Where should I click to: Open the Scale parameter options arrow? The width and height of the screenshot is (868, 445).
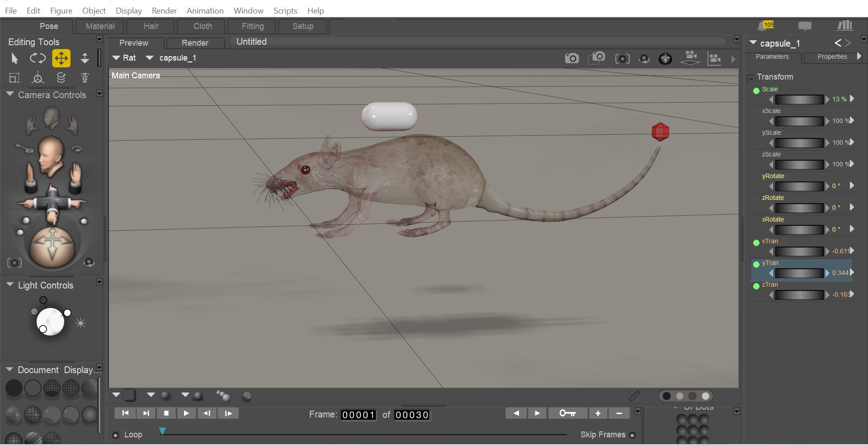point(852,99)
